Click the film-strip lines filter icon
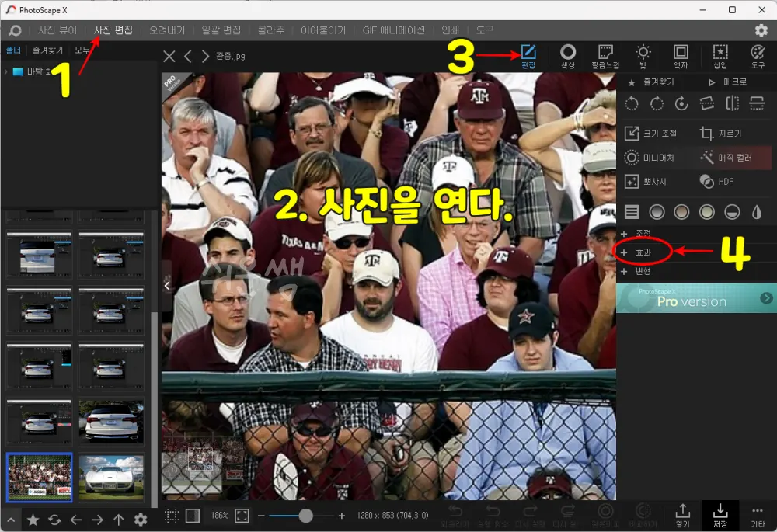 pos(631,212)
